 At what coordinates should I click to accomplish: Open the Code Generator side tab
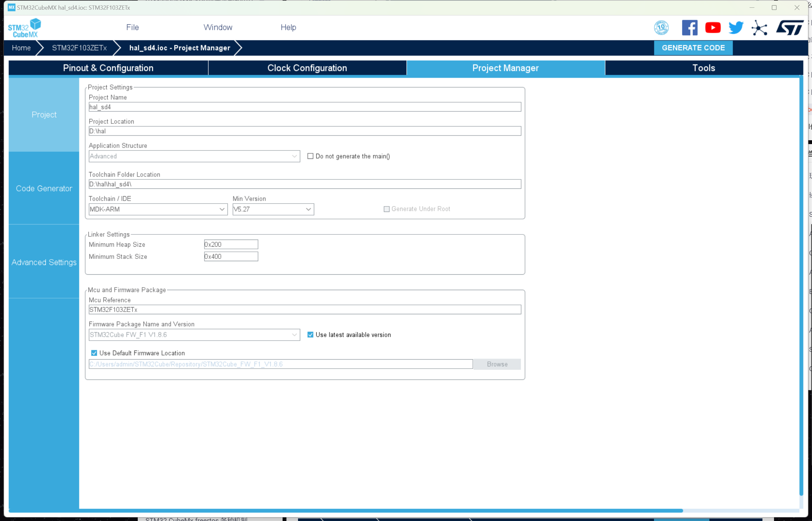(44, 188)
